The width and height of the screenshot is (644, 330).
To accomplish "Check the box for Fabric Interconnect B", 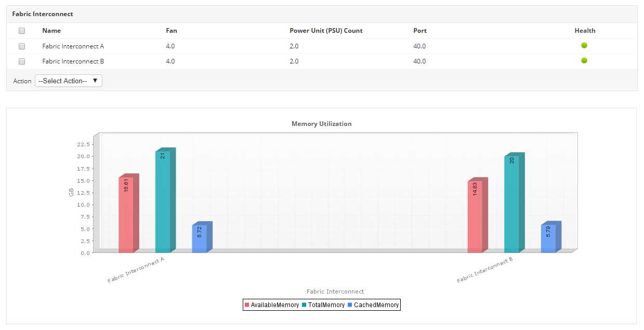I will 22,61.
